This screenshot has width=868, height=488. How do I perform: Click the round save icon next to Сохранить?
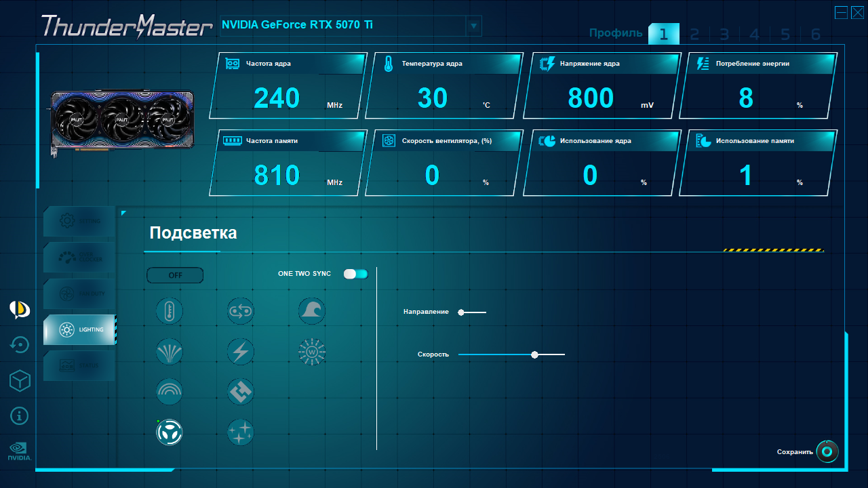827,451
